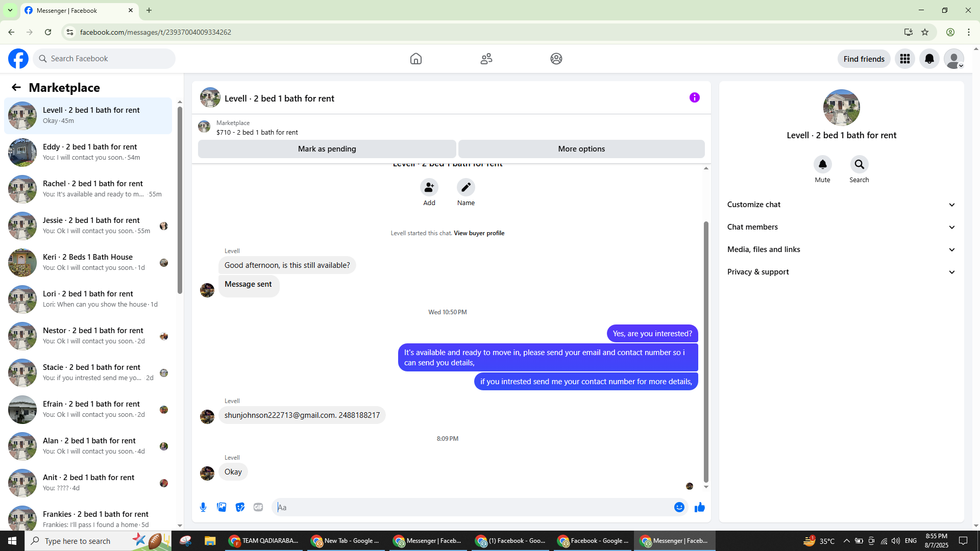This screenshot has height=551, width=980.
Task: Open Jessie 2 bed 1 bath conversation
Action: point(88,226)
